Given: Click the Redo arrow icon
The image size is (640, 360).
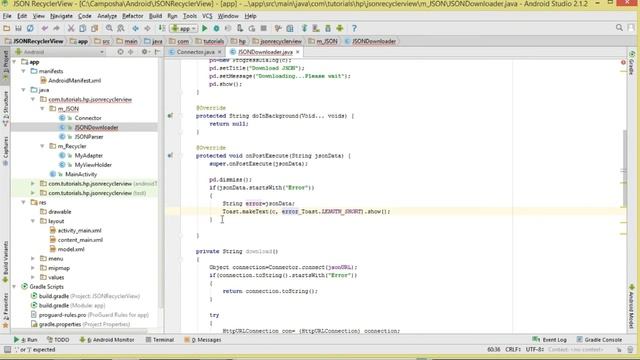Looking at the screenshot, I should click(56, 28).
